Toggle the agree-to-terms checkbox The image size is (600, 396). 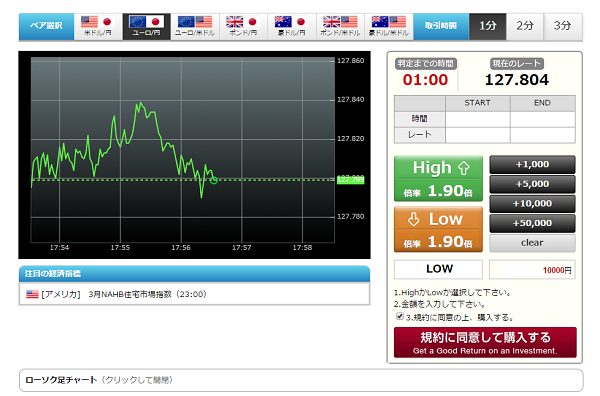click(399, 316)
